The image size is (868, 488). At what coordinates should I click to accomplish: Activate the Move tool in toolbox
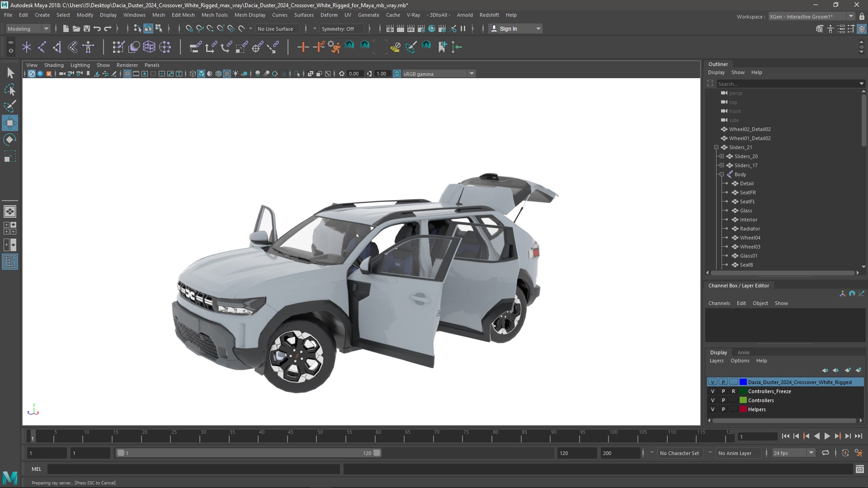(10, 123)
